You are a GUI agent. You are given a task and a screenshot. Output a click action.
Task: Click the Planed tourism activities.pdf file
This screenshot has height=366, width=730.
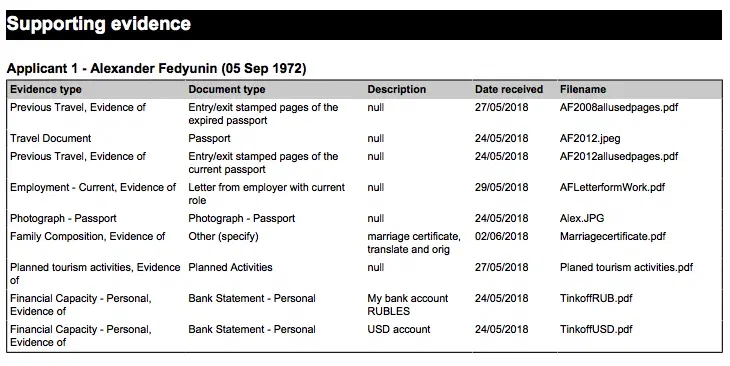(626, 268)
